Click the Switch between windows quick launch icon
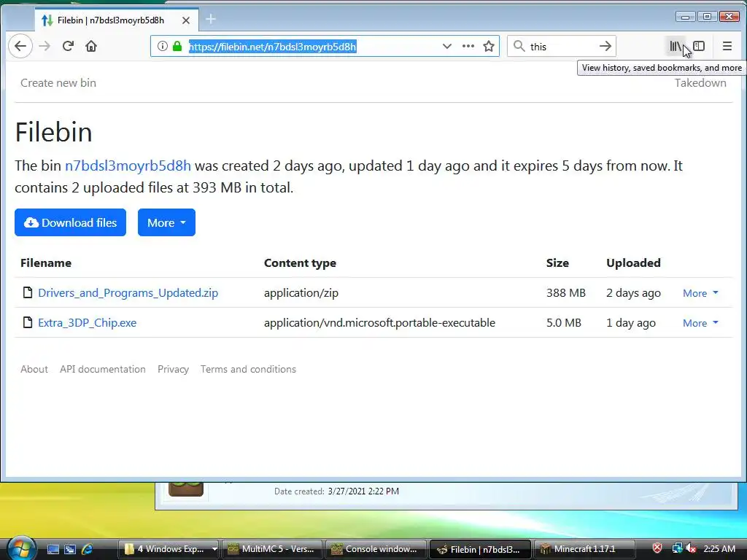 70,549
